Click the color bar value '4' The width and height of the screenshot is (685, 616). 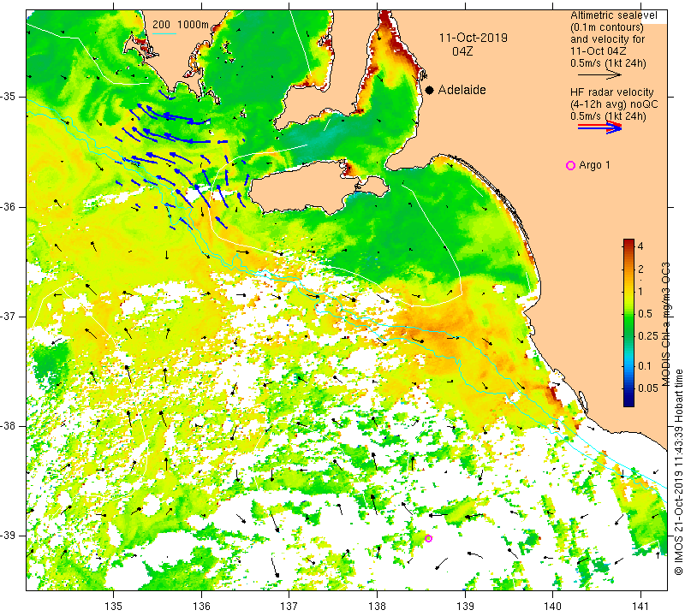[x=640, y=246]
